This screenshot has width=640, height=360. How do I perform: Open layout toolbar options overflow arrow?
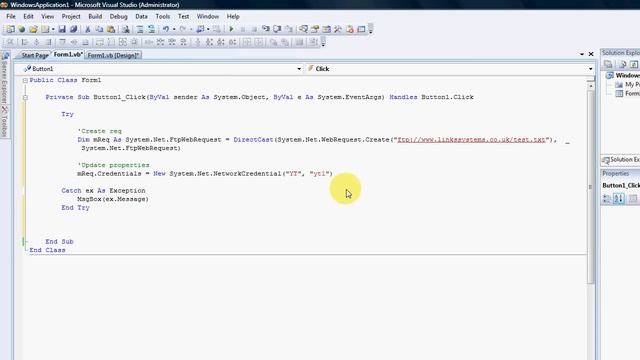tap(323, 42)
